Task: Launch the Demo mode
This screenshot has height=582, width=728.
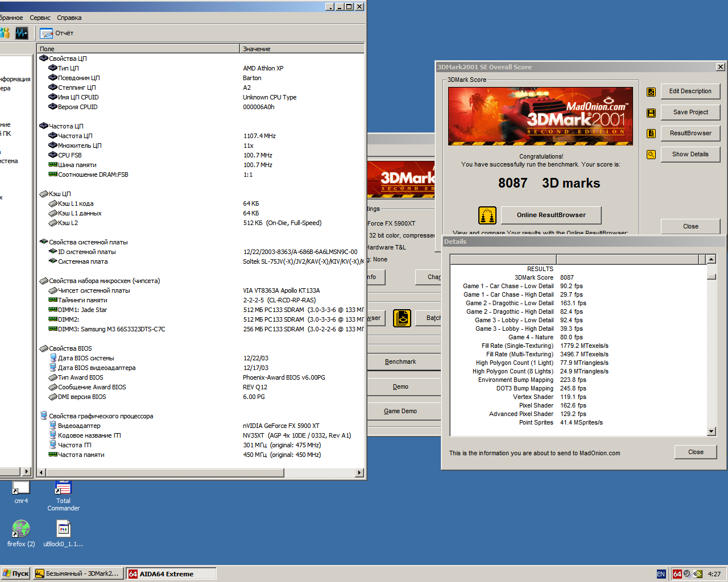Action: click(x=401, y=386)
